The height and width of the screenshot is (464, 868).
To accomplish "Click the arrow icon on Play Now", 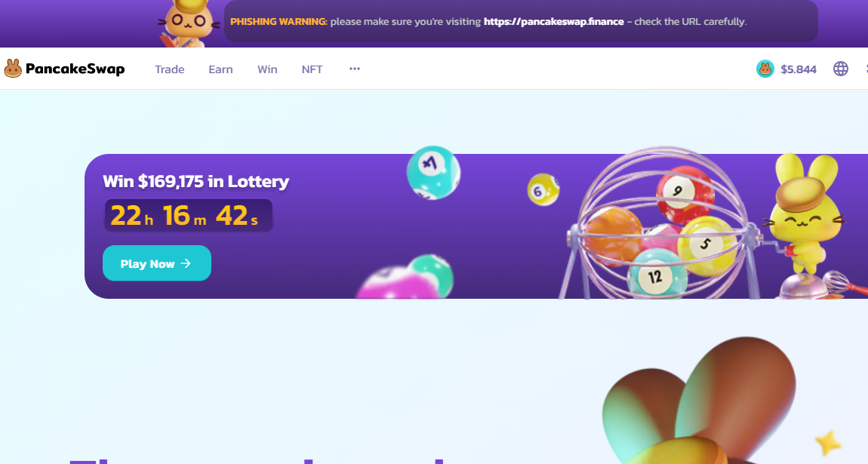I will (x=186, y=263).
